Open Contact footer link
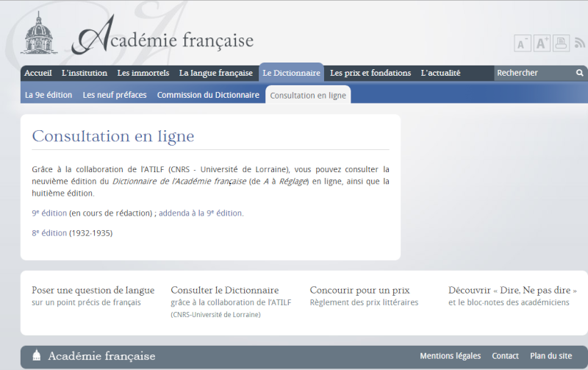Image resolution: width=588 pixels, height=370 pixels. point(505,356)
